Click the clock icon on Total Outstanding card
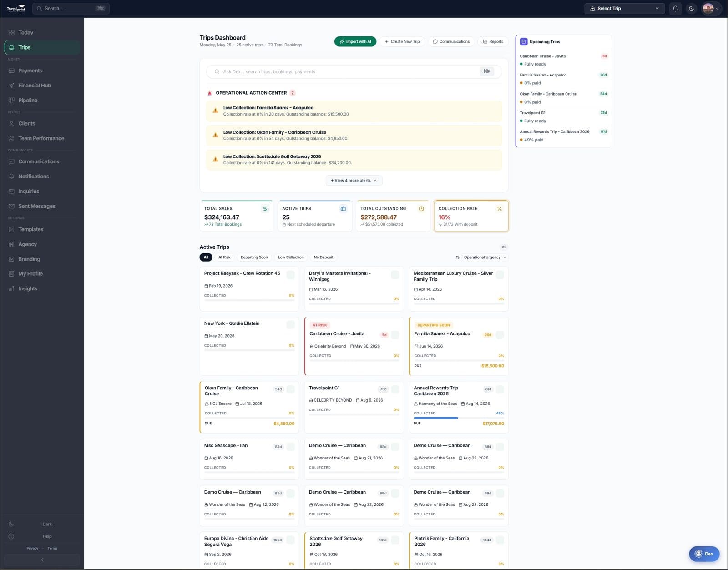Viewport: 728px width, 570px height. [x=421, y=209]
